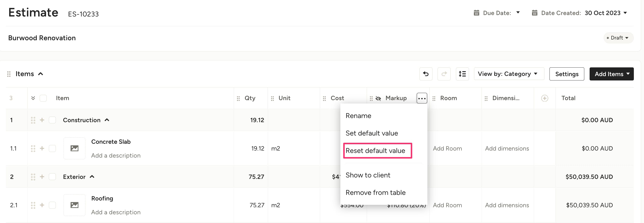Click the Settings button

tap(566, 74)
